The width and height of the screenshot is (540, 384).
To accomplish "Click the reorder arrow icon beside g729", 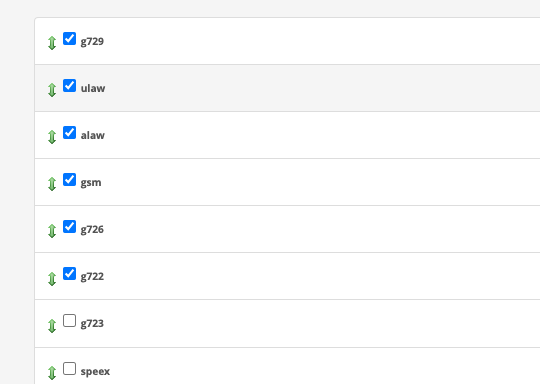I will click(x=52, y=43).
